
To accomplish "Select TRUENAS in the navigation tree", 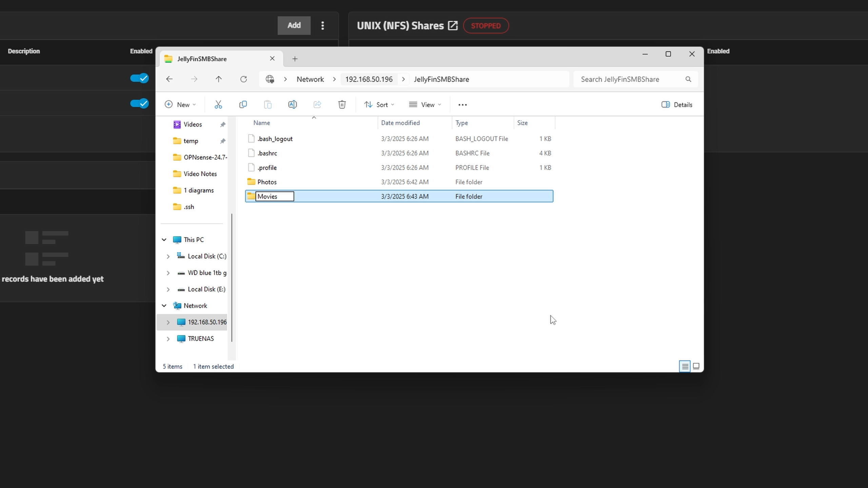I will coord(201,339).
